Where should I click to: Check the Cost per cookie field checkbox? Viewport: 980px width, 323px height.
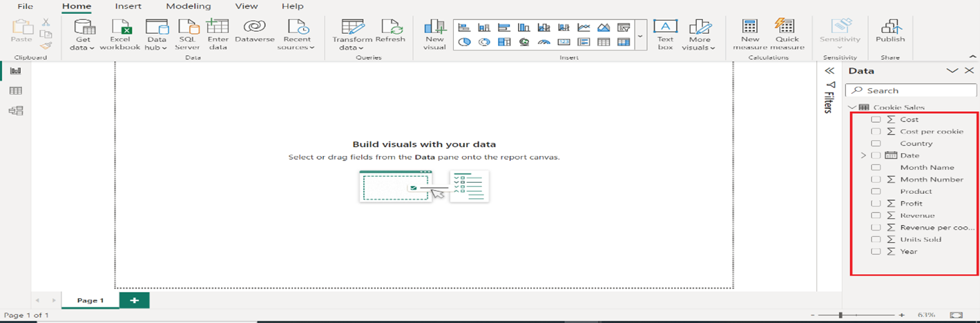click(876, 131)
